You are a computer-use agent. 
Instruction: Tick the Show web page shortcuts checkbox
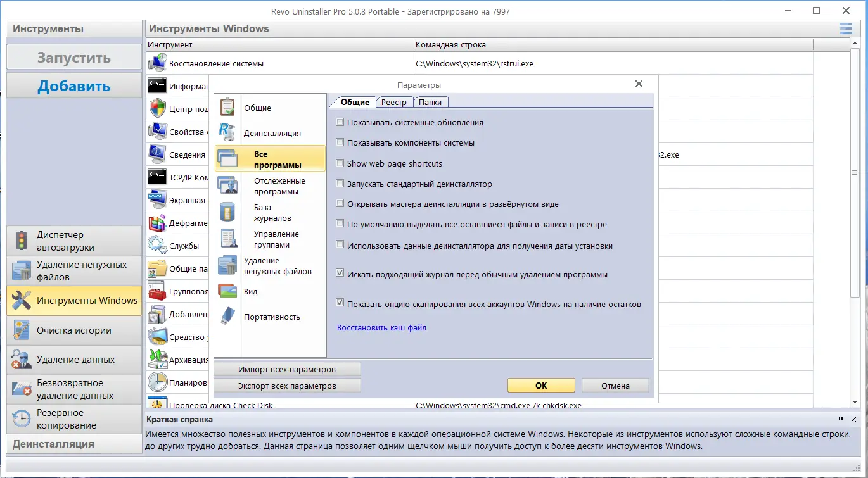341,163
